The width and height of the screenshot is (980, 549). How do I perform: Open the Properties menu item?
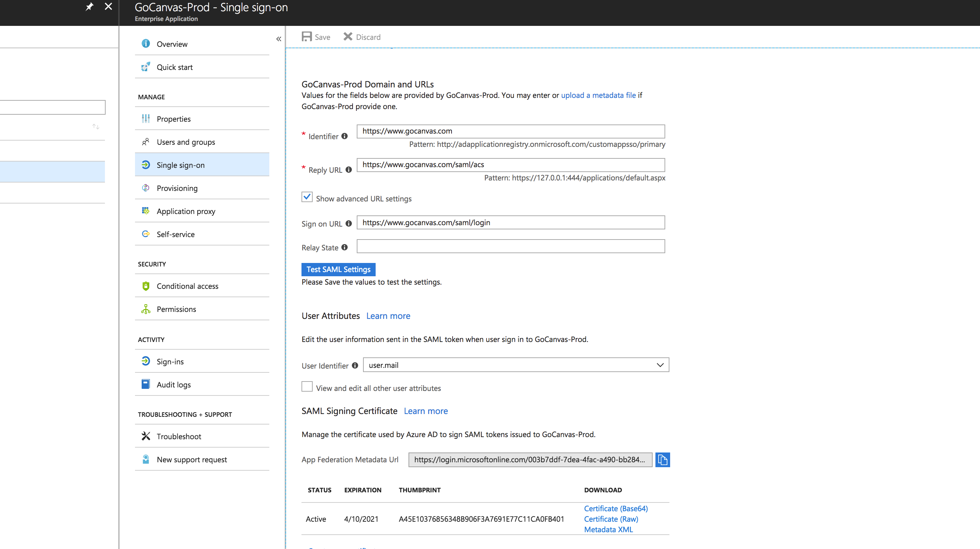click(x=202, y=119)
